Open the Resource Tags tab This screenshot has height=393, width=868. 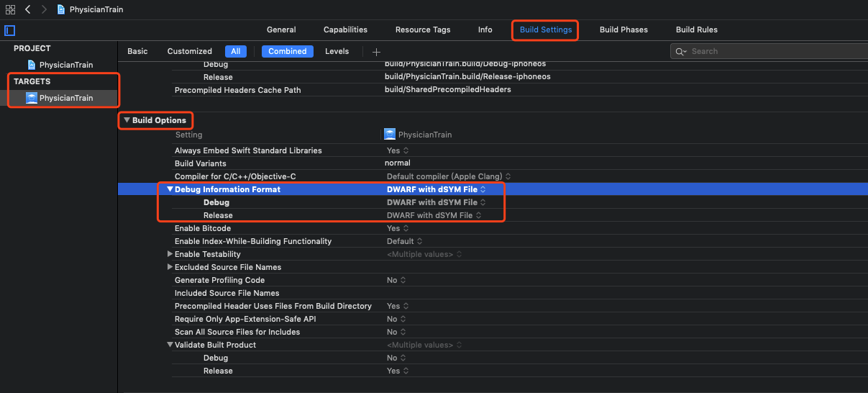423,30
